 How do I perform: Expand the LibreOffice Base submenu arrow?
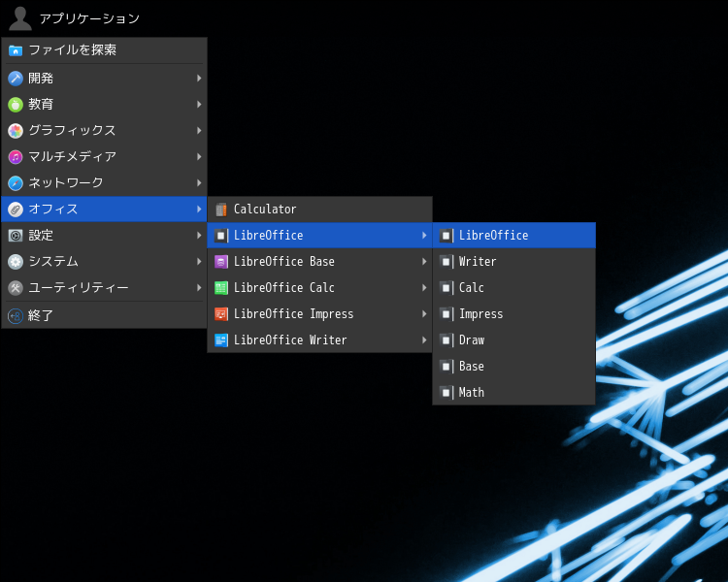pyautogui.click(x=424, y=262)
